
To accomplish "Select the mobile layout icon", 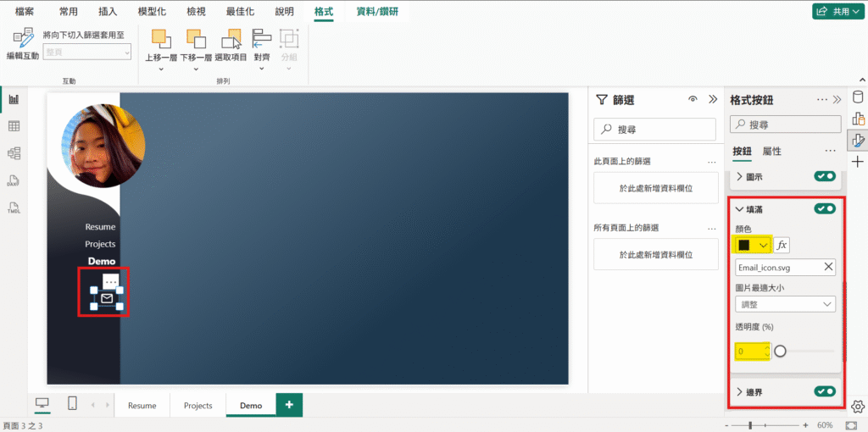I will (x=72, y=404).
